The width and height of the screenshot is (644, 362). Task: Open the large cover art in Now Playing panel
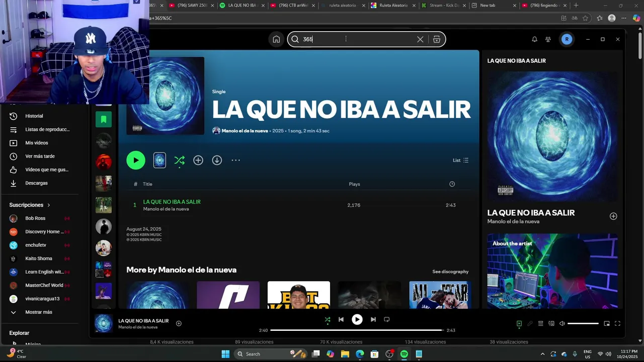click(x=552, y=136)
